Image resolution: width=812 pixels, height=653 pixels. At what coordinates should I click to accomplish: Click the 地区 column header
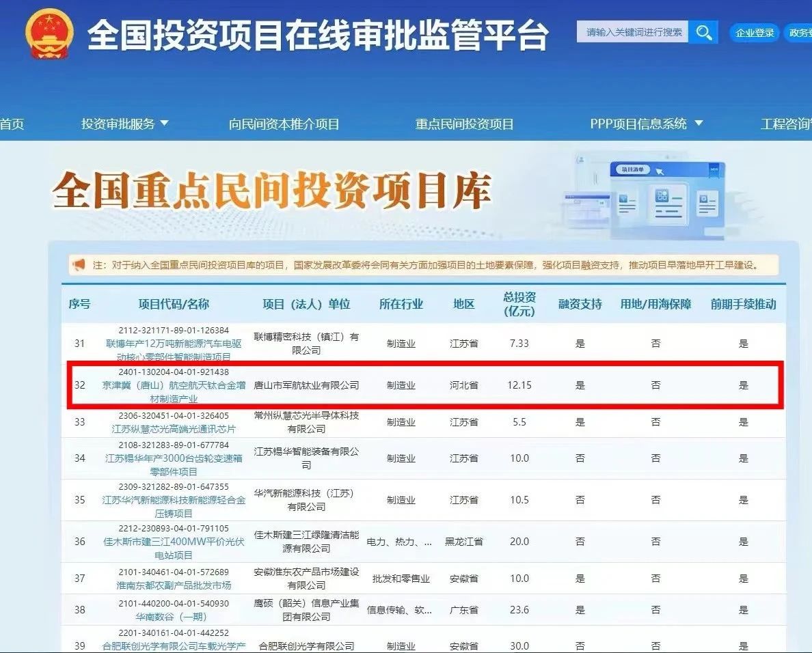coord(463,304)
